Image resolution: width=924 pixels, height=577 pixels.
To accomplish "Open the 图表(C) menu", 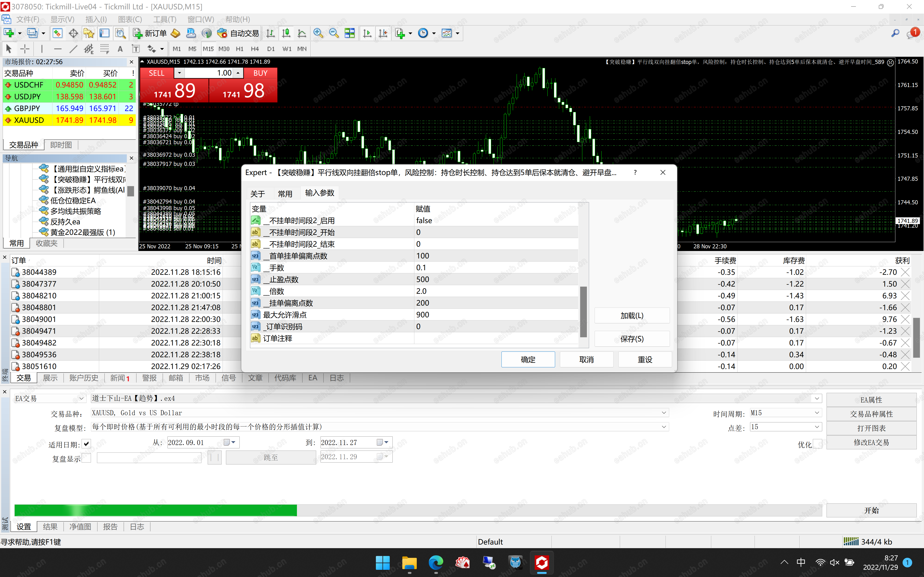I will [130, 19].
